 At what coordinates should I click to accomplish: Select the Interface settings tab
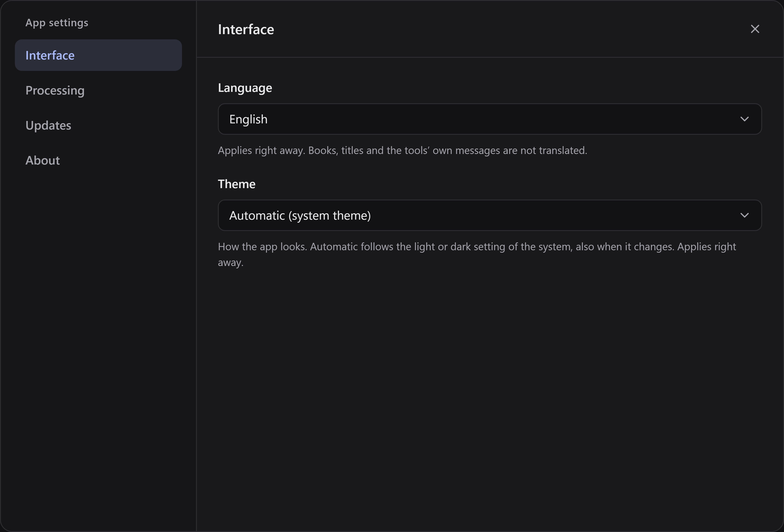(98, 55)
